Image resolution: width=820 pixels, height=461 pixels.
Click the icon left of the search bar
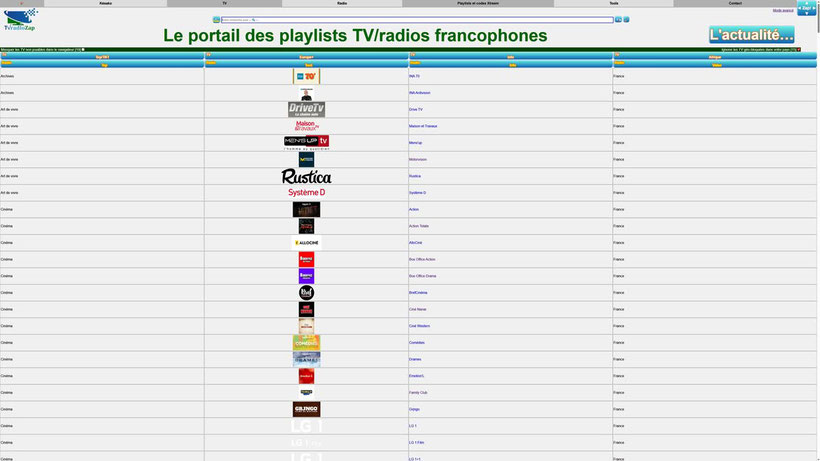[216, 20]
